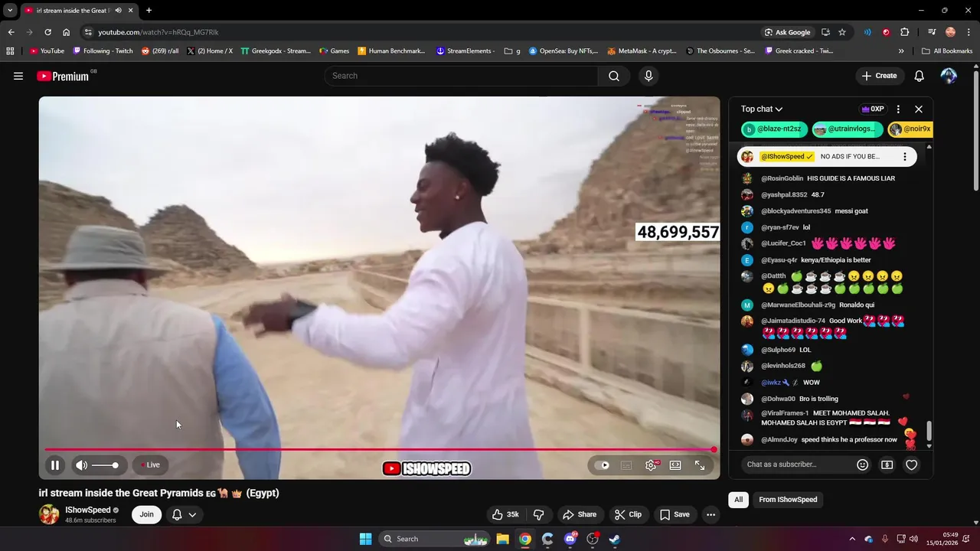Select the @utrainvlogs chat chip
Image resolution: width=980 pixels, height=551 pixels.
847,129
